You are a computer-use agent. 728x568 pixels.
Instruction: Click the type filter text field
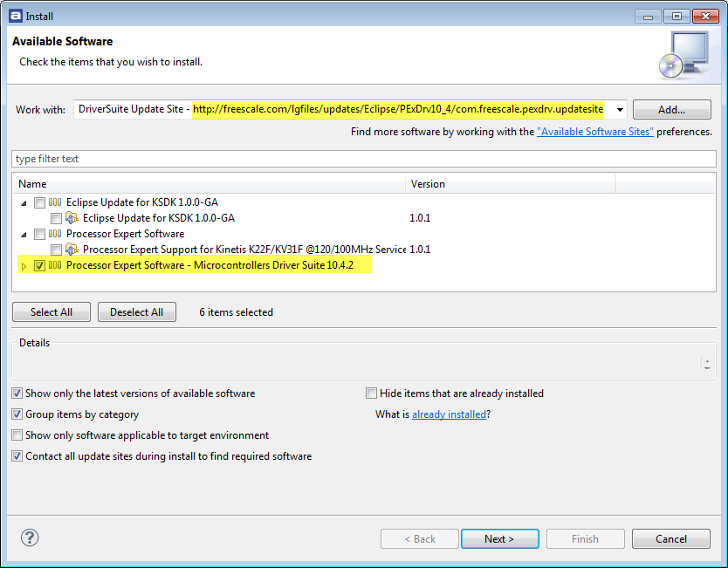tap(363, 159)
